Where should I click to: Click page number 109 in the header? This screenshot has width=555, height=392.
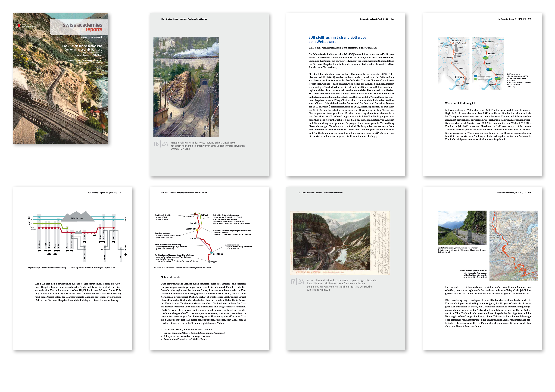pos(529,19)
